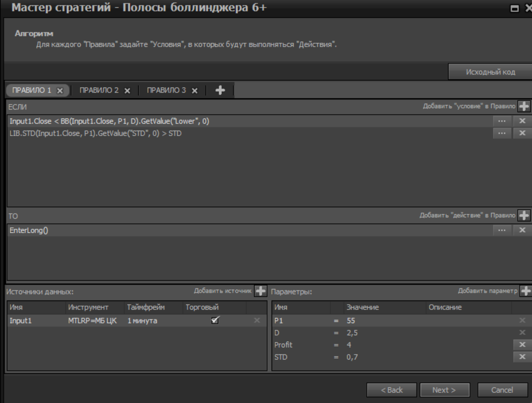Click plus icon to add condition to rule

(x=523, y=106)
